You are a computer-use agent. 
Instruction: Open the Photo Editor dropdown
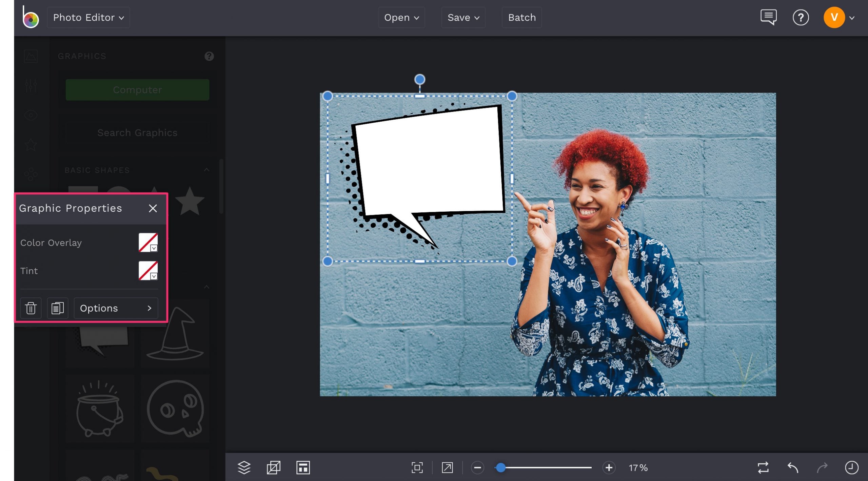(88, 18)
